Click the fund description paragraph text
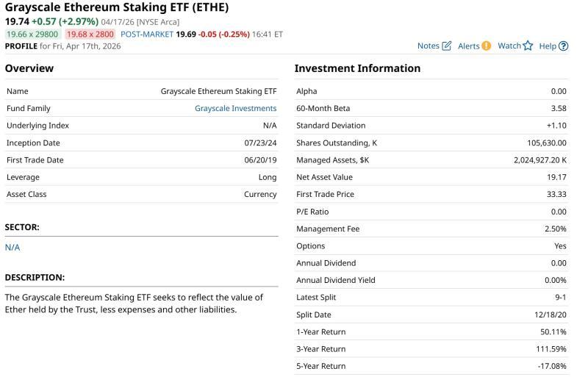Viewport: 588px width, 388px height. pos(132,303)
